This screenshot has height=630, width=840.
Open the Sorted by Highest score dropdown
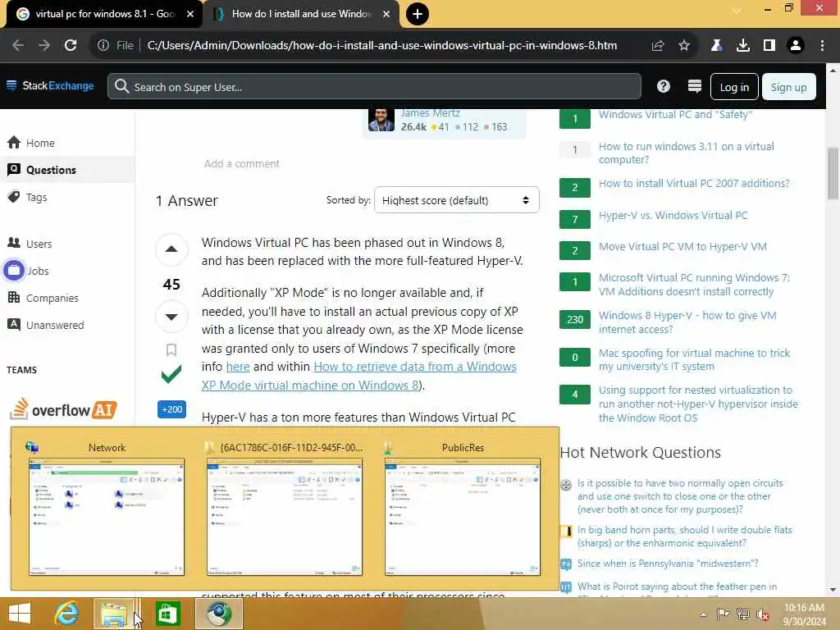[x=456, y=200]
